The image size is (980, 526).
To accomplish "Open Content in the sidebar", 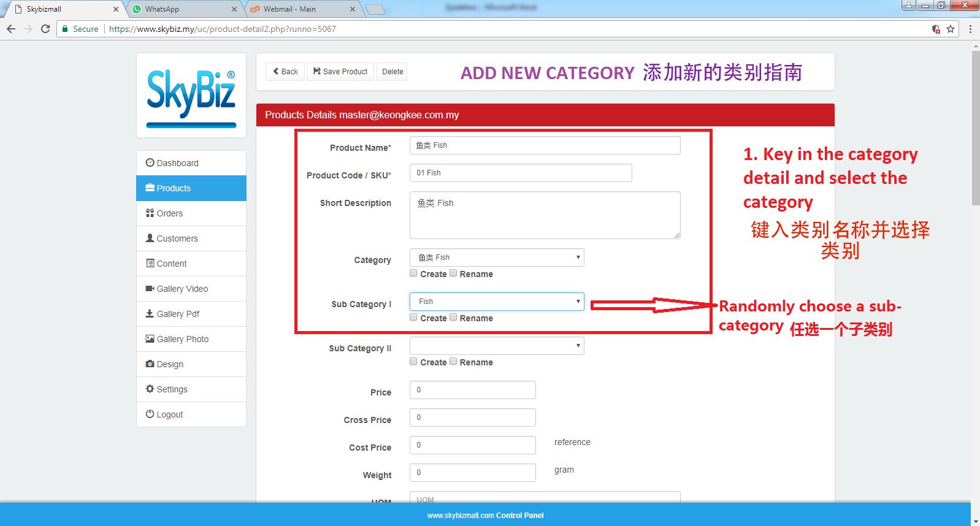I will 191,264.
